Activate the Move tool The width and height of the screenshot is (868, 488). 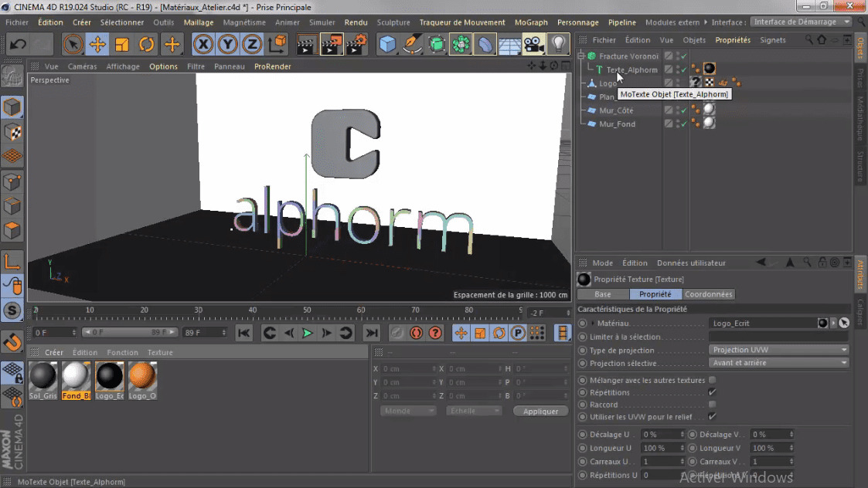coord(97,44)
